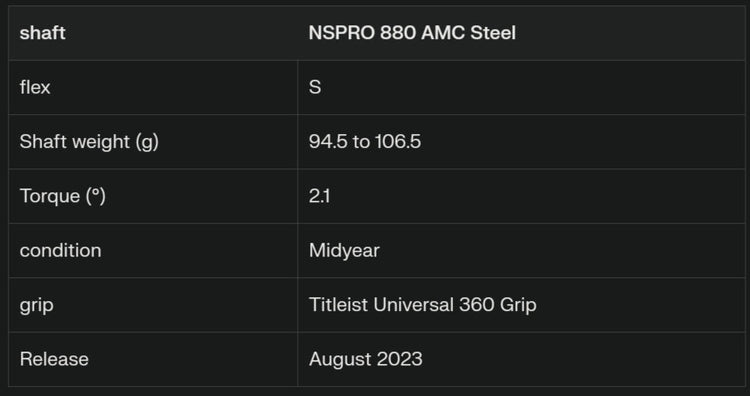Select the flex value 'S'
750x396 pixels.
click(x=315, y=87)
